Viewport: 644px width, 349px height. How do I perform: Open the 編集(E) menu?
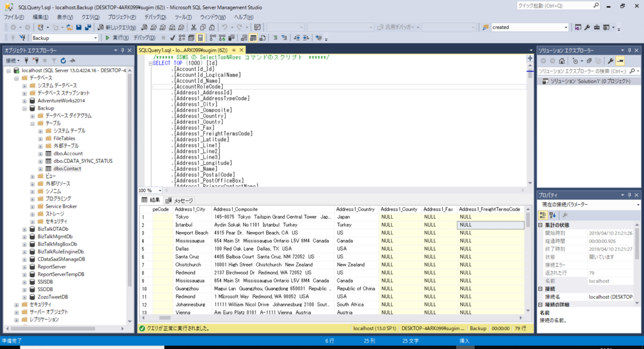(x=41, y=17)
